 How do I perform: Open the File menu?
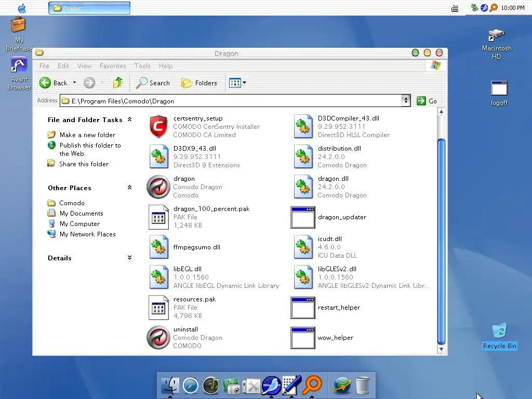[x=44, y=66]
